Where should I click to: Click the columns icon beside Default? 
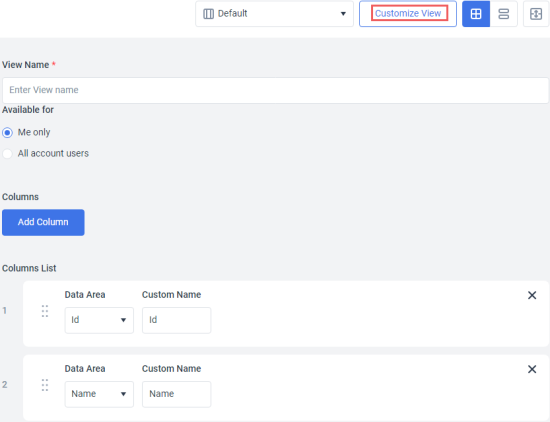(208, 14)
